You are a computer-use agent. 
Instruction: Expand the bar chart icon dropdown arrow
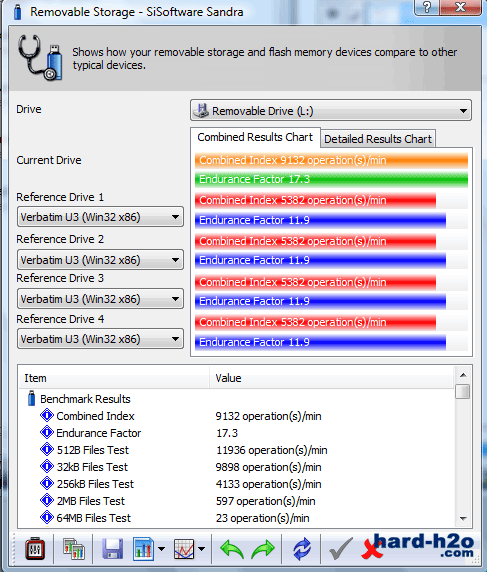(162, 549)
